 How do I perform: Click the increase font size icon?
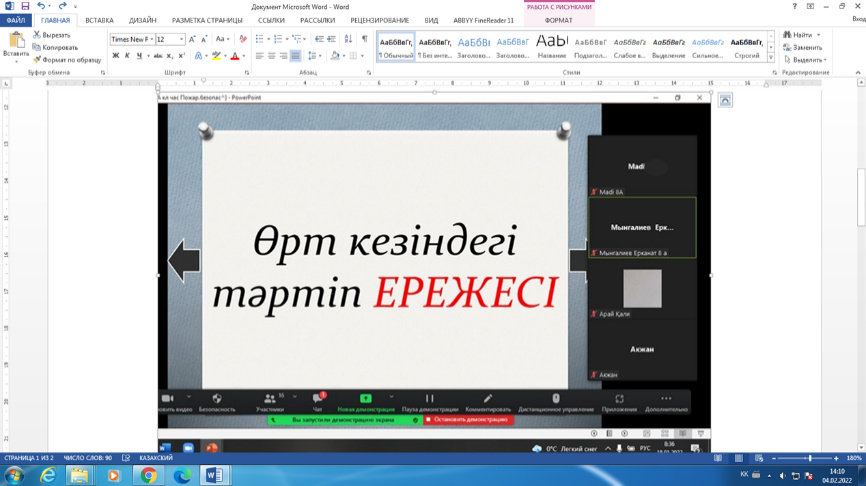click(x=192, y=39)
